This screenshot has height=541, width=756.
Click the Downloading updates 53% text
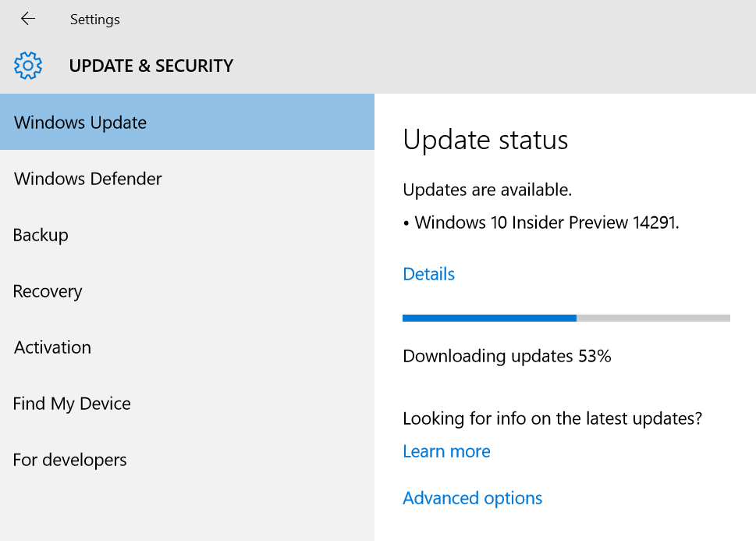coord(506,356)
